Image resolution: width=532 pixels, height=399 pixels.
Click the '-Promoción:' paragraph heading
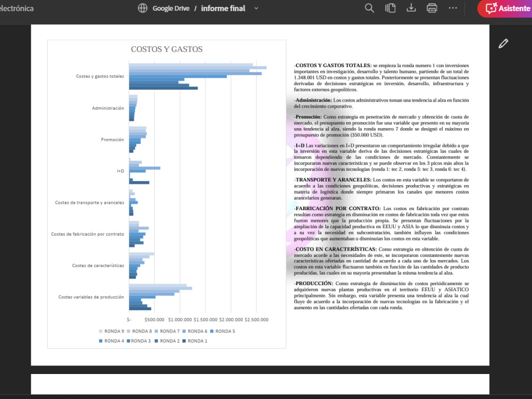click(x=307, y=117)
